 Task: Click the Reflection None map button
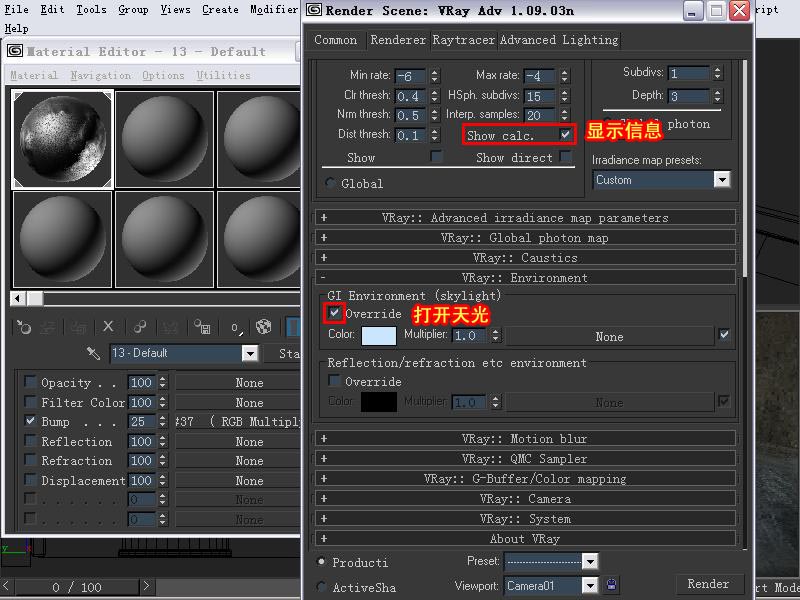tap(237, 441)
